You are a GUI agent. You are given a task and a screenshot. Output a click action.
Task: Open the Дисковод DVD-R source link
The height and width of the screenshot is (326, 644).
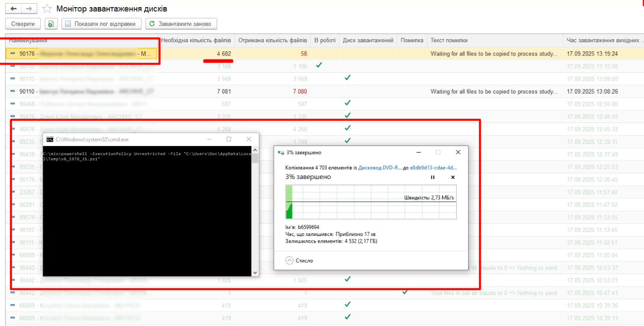tap(379, 167)
